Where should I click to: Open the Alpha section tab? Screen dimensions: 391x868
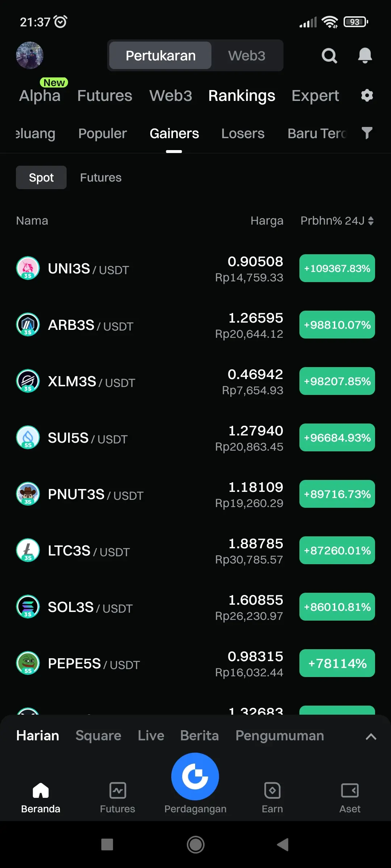pyautogui.click(x=40, y=95)
